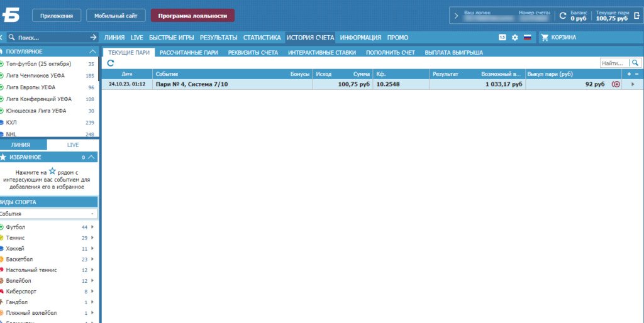This screenshot has height=323, width=644.
Task: Open the Промо menu item
Action: coord(397,37)
